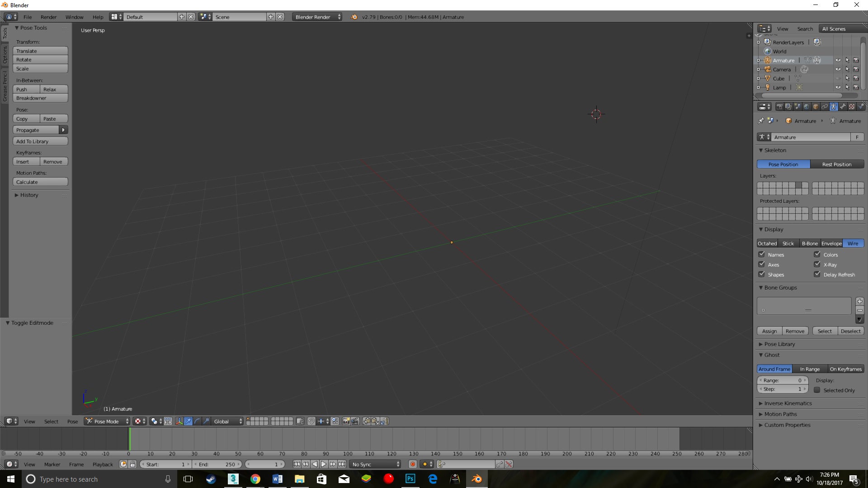
Task: Click the record auto-keyframe button
Action: point(412,464)
